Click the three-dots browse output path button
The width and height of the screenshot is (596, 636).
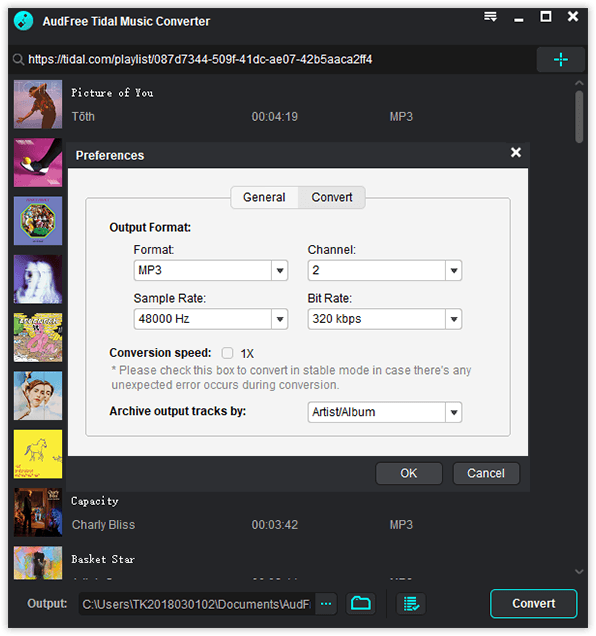point(326,604)
